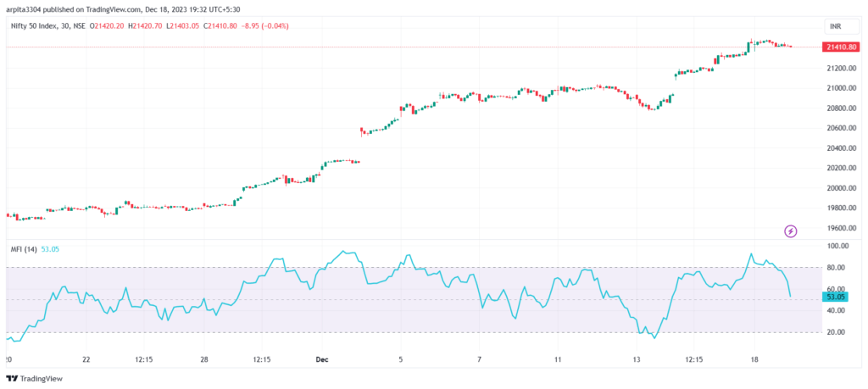Image resolution: width=868 pixels, height=389 pixels.
Task: Click the 100.00 MFI axis label
Action: [x=838, y=246]
